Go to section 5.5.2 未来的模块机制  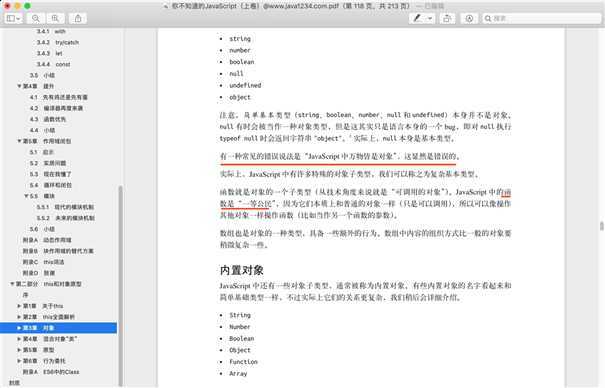(65, 218)
